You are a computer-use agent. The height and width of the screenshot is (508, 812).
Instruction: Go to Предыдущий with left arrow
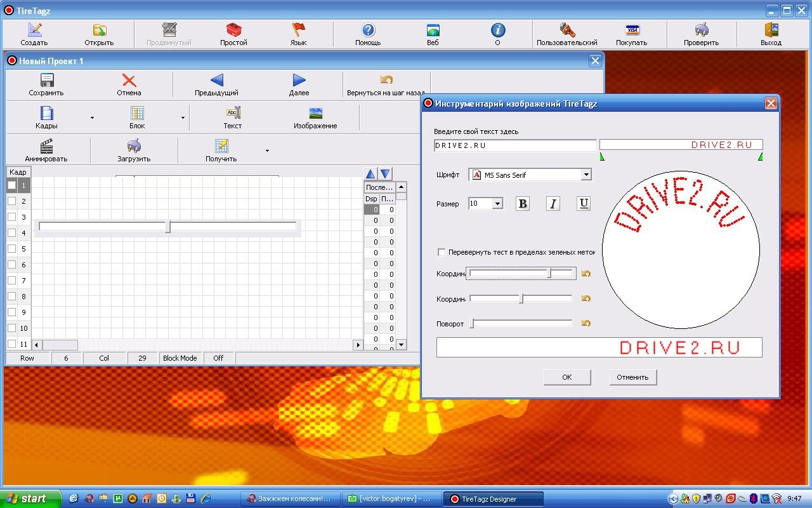click(x=217, y=80)
